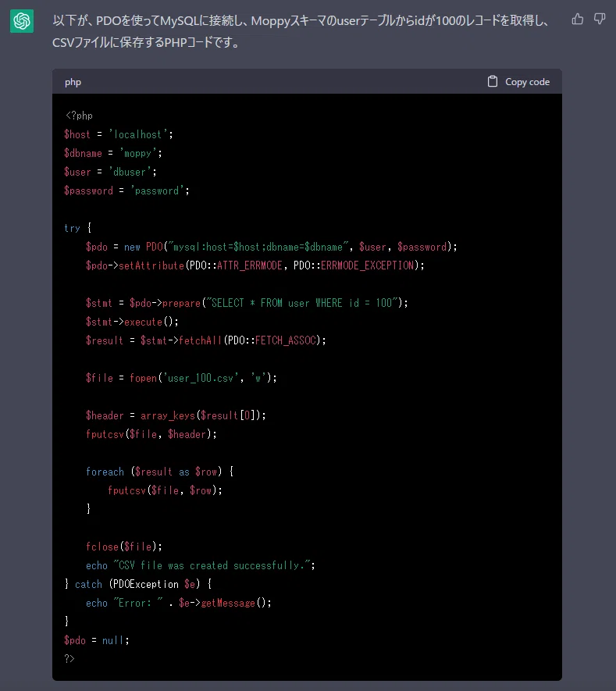The width and height of the screenshot is (616, 691).
Task: Click the ChatGPT avatar logo
Action: pyautogui.click(x=22, y=21)
